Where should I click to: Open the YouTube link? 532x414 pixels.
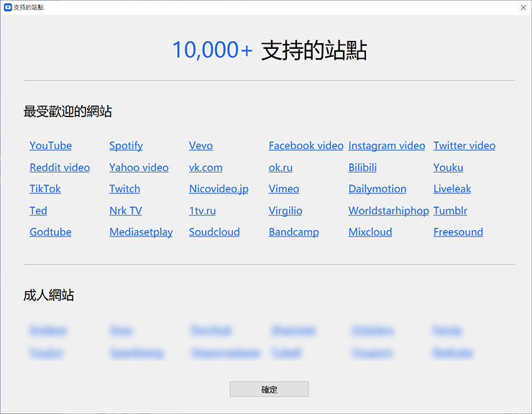[x=50, y=146]
